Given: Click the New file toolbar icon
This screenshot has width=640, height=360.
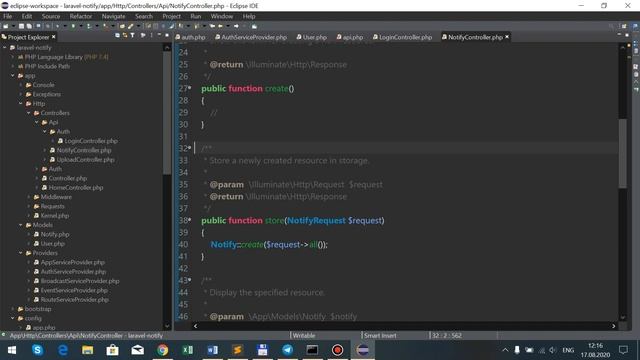Looking at the screenshot, I should click(x=6, y=26).
